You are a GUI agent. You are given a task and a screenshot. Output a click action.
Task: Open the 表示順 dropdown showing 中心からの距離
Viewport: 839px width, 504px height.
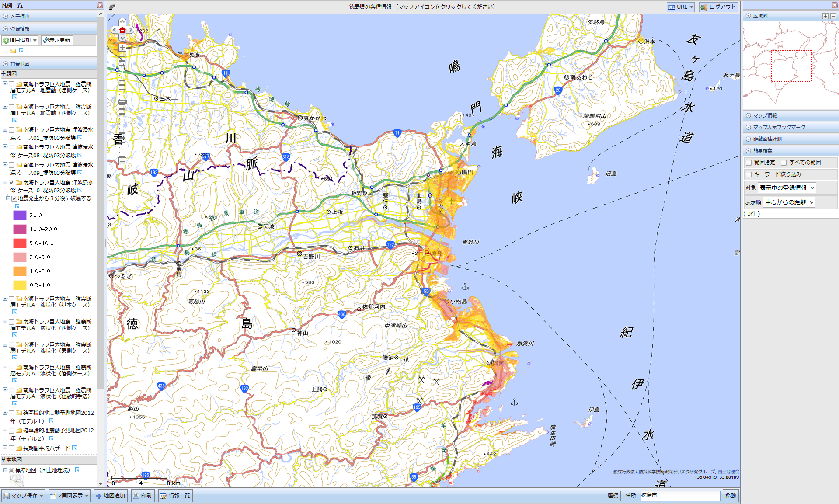tap(789, 202)
